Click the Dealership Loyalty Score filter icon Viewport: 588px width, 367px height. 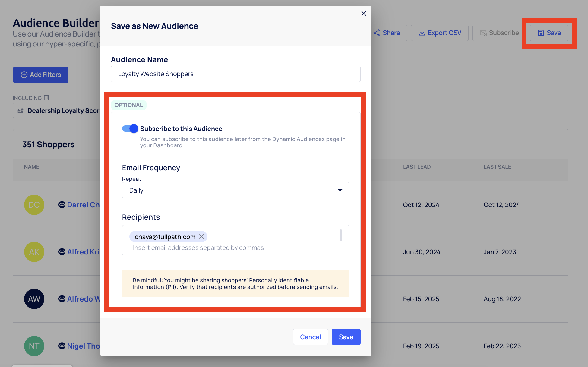click(21, 111)
